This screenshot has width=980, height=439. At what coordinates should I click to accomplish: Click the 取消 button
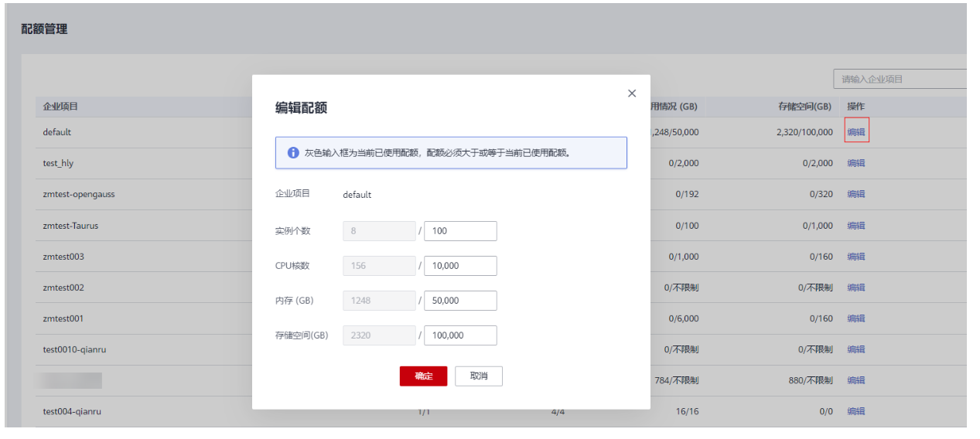point(479,376)
